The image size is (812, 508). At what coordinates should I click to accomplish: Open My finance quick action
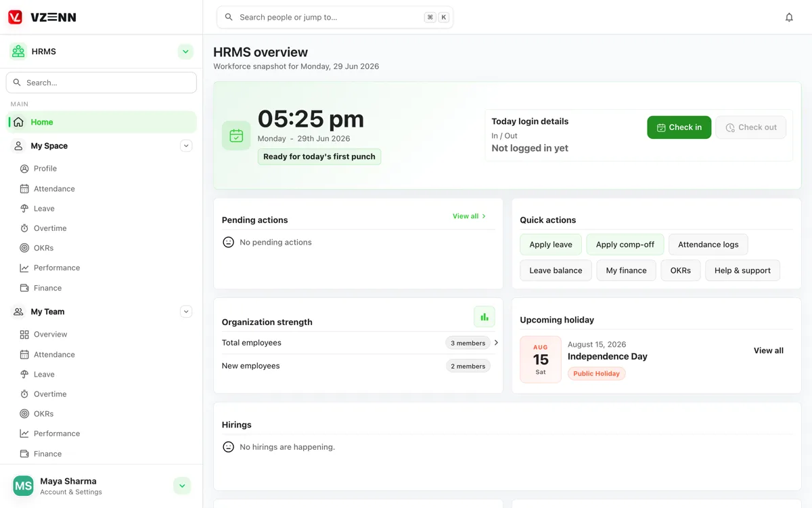(x=626, y=270)
